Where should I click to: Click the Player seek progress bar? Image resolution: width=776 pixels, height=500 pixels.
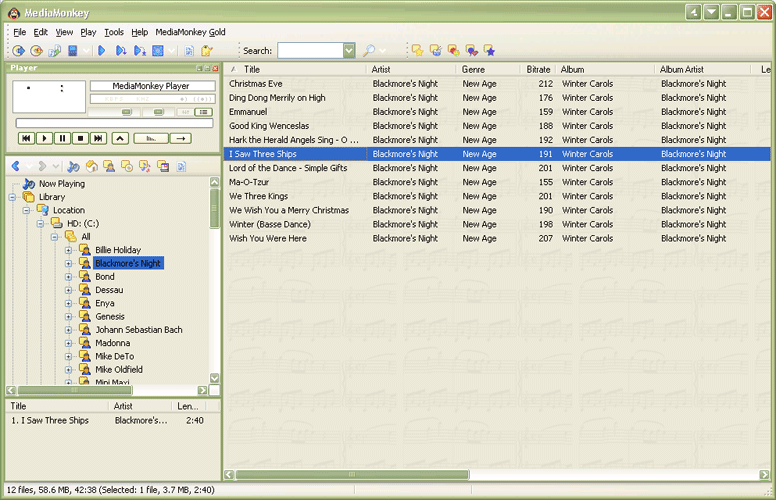click(114, 123)
